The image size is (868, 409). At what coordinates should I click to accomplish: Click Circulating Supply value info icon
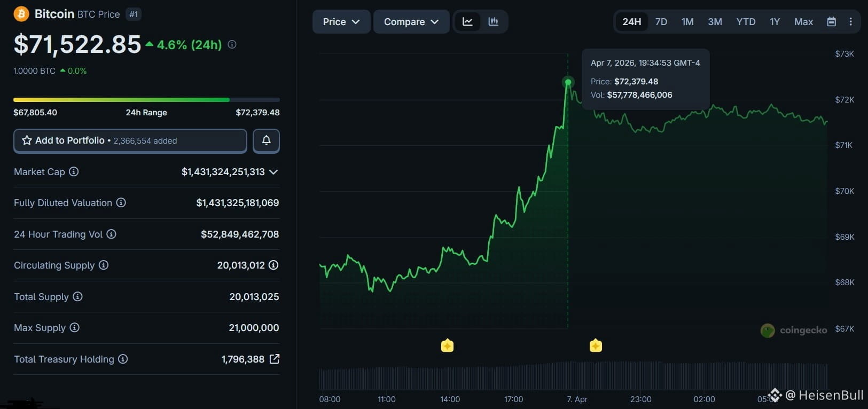click(x=273, y=265)
